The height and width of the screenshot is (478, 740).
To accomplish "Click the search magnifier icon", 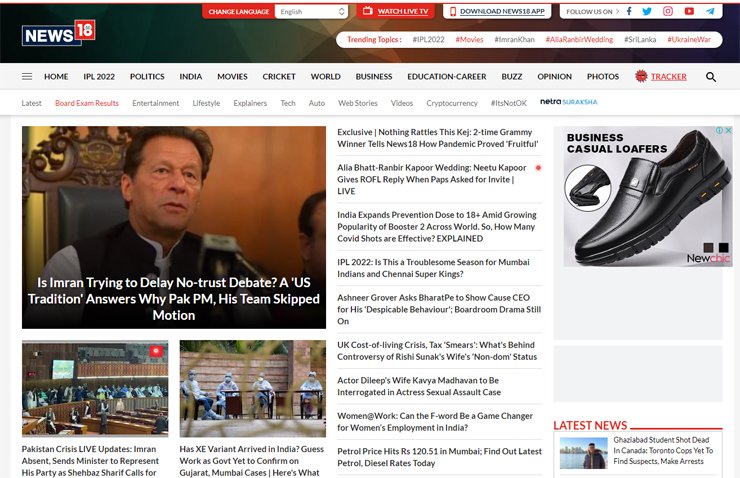I will click(x=711, y=76).
